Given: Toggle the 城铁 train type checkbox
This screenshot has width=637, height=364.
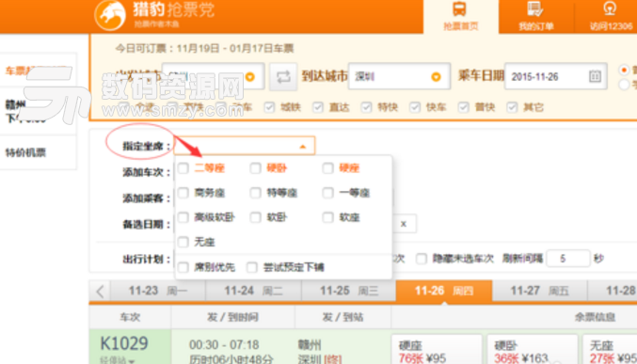Looking at the screenshot, I should 269,107.
